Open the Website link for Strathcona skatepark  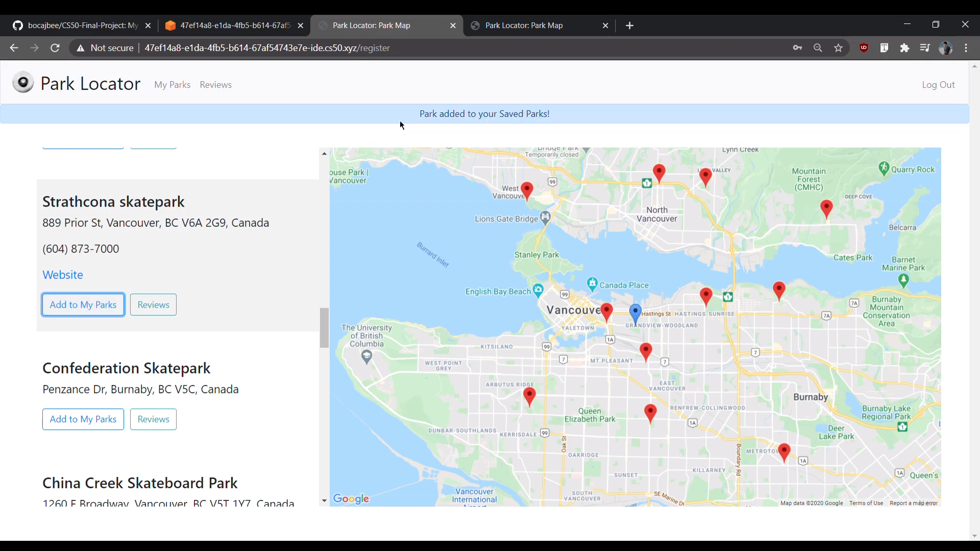62,274
